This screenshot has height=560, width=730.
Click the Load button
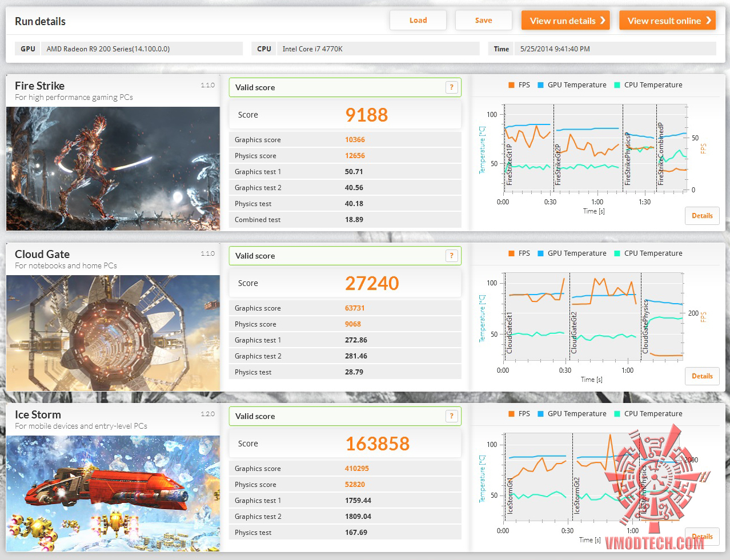(418, 20)
